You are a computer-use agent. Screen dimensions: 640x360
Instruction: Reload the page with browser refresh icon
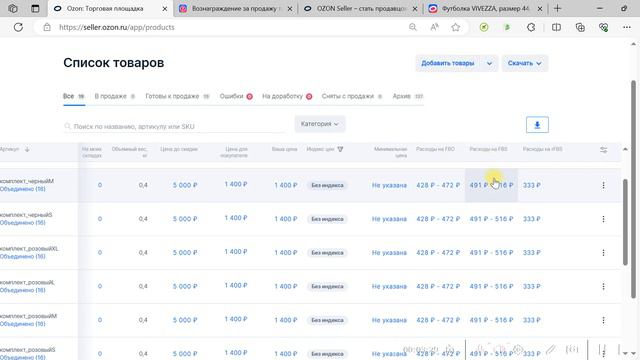click(x=18, y=27)
